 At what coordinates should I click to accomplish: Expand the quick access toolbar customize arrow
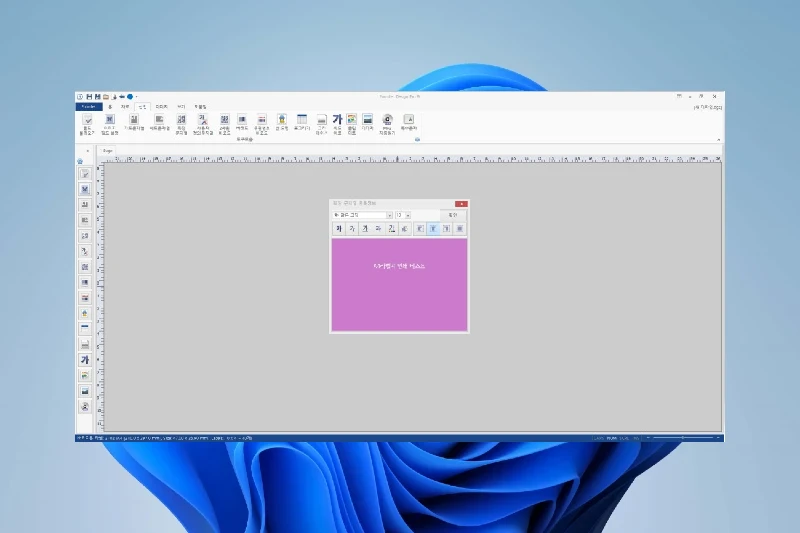(137, 96)
